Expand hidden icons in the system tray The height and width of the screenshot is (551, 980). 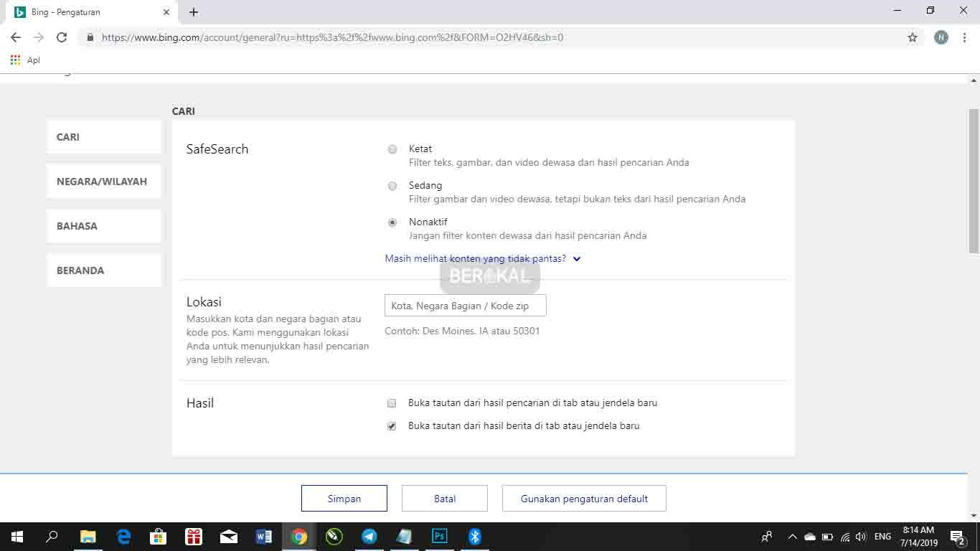pos(792,536)
